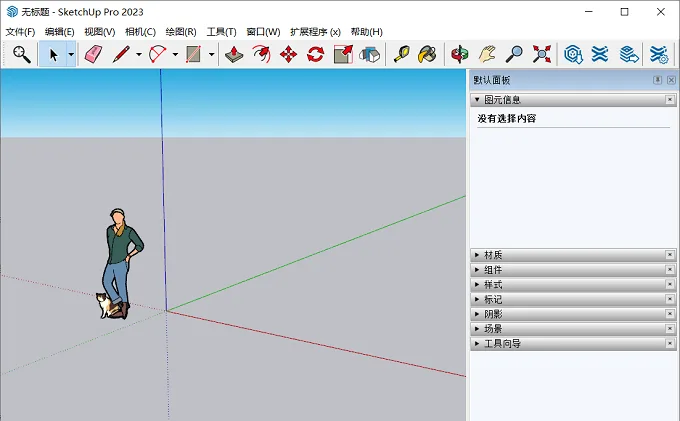Close the 材质 panel section

coord(670,255)
